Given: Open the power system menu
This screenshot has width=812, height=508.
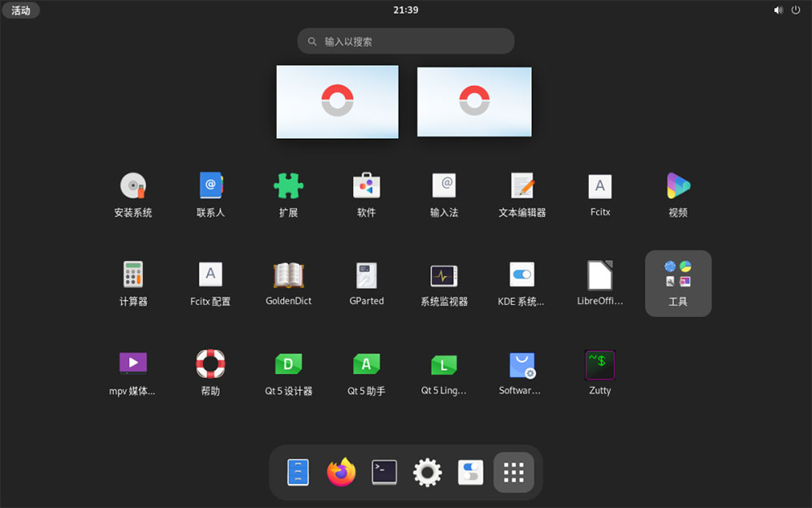Looking at the screenshot, I should 796,10.
